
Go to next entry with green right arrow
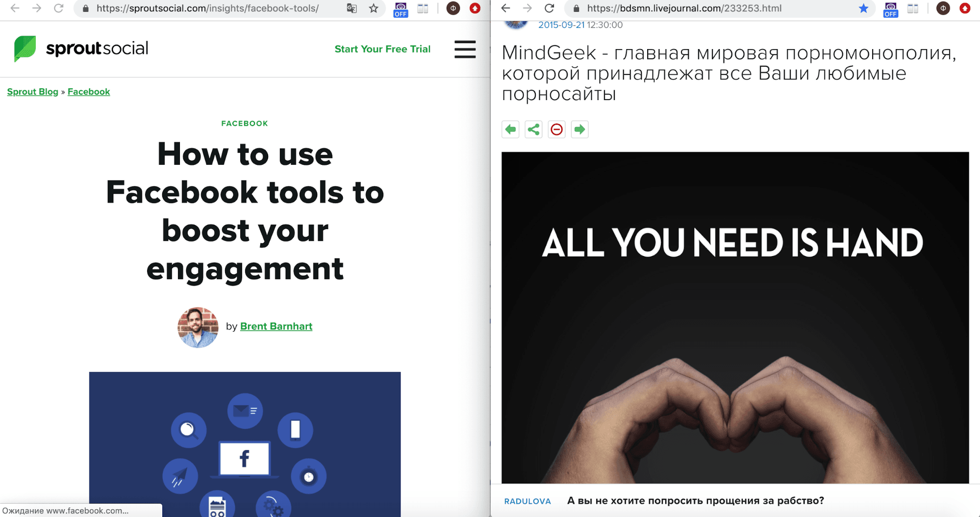click(579, 129)
